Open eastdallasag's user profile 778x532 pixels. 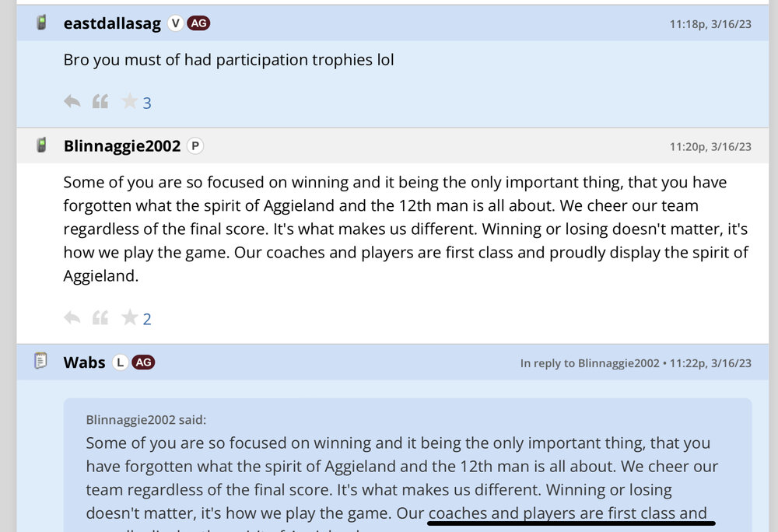click(112, 23)
